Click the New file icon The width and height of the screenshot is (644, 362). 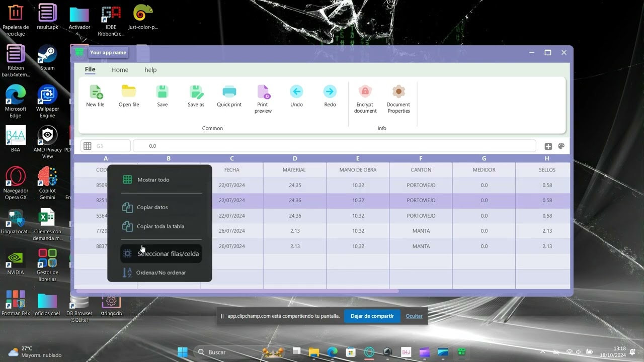point(96,92)
